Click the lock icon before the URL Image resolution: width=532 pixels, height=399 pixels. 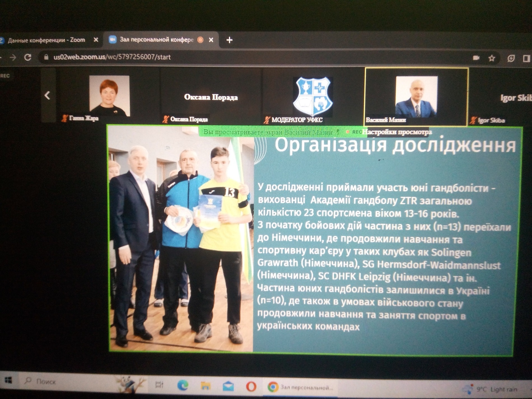pyautogui.click(x=46, y=57)
